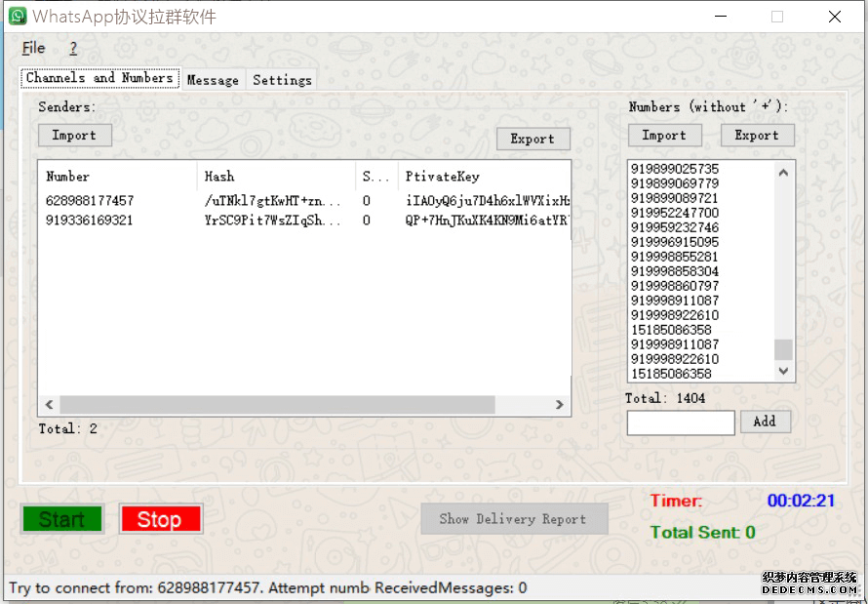The height and width of the screenshot is (604, 868).
Task: Start sending with the green Start button
Action: 62,519
